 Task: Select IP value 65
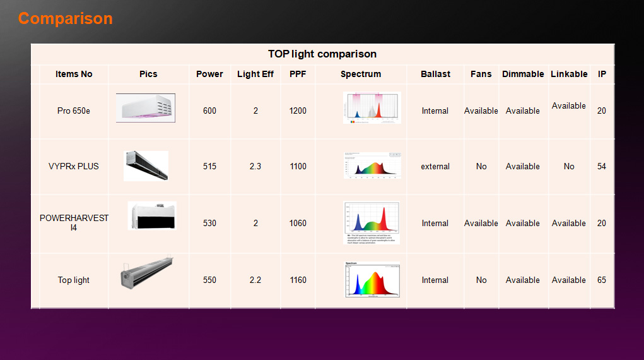click(602, 280)
